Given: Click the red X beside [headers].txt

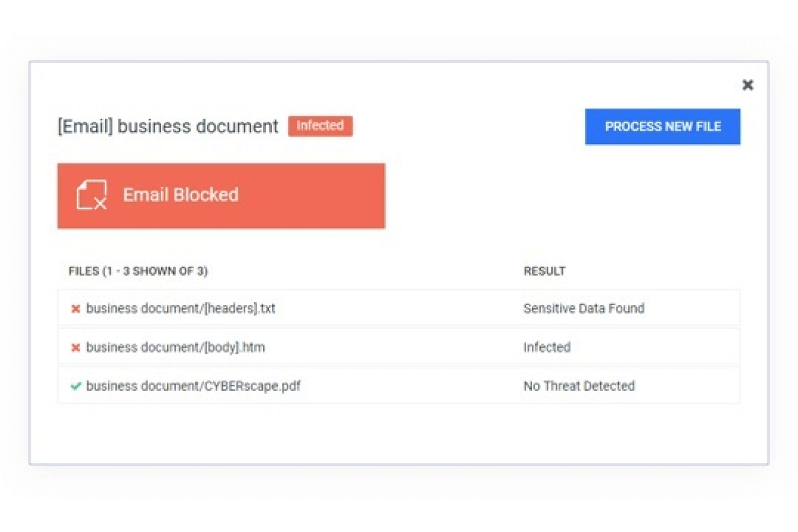Looking at the screenshot, I should coord(75,308).
